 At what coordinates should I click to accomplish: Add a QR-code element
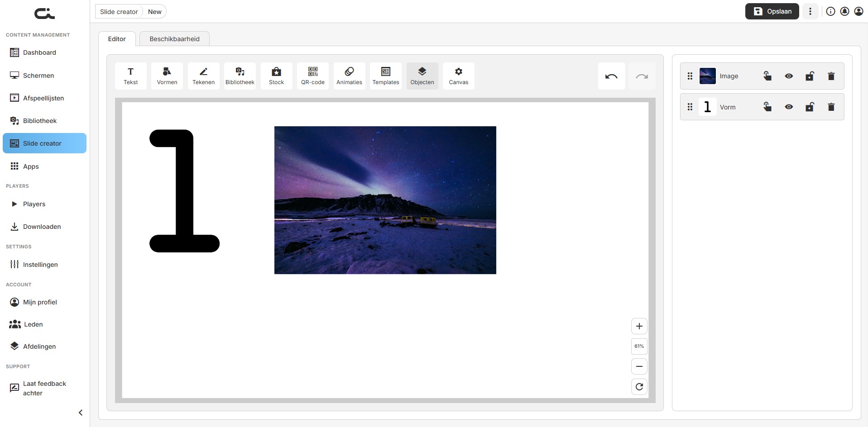313,76
